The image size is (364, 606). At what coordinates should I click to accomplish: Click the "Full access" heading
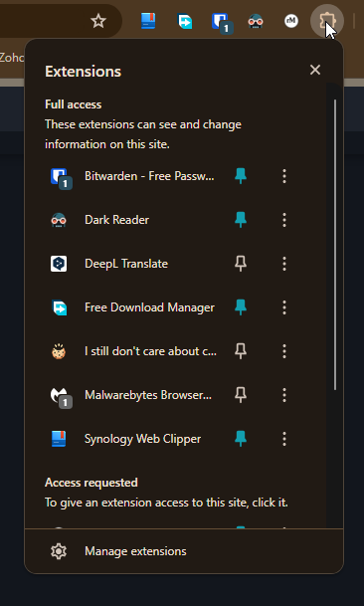(x=73, y=104)
